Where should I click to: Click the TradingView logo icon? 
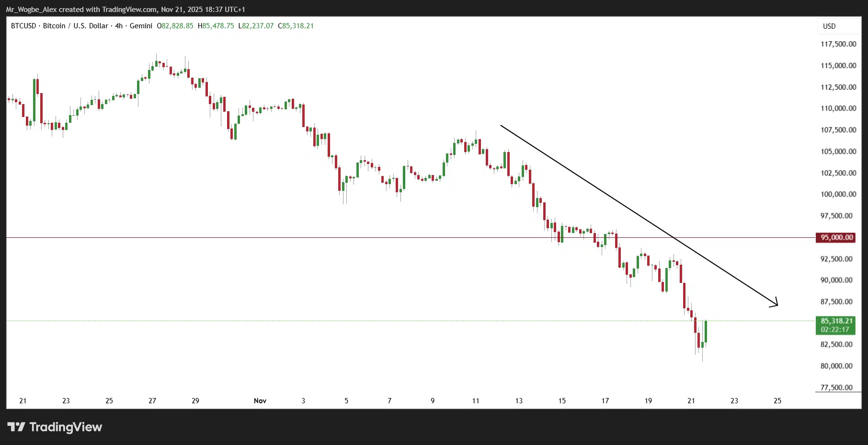tap(16, 427)
